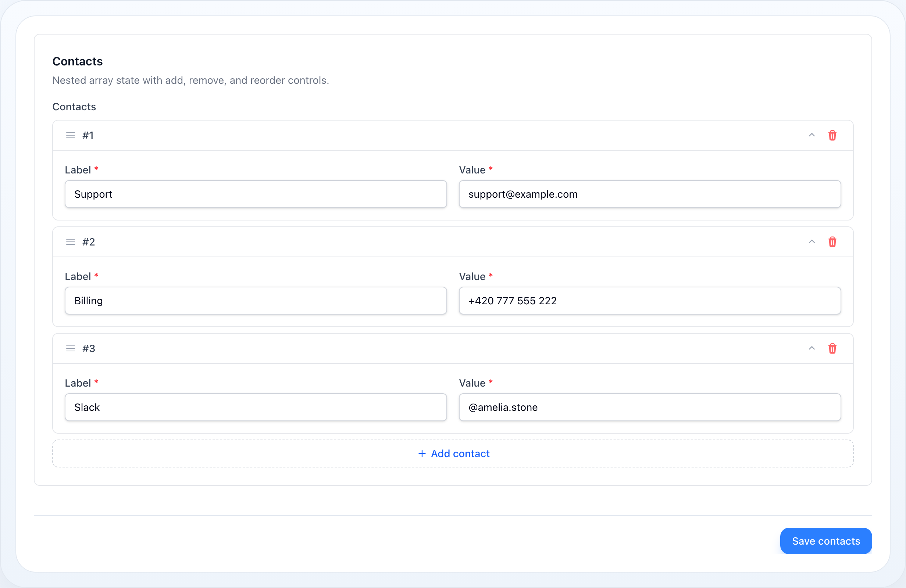906x588 pixels.
Task: Save contacts with the blue button
Action: coord(826,541)
